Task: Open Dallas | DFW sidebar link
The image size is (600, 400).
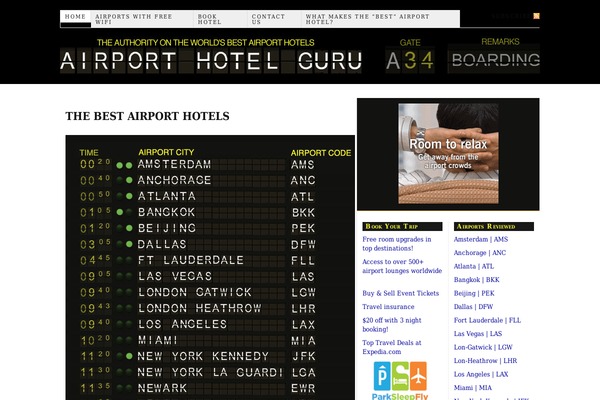Action: [473, 307]
